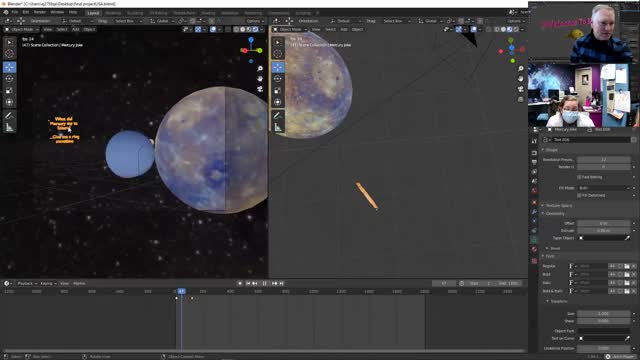Screen dimensions: 640x360
Task: Toggle camera view icon in right viewport
Action: (x=520, y=89)
